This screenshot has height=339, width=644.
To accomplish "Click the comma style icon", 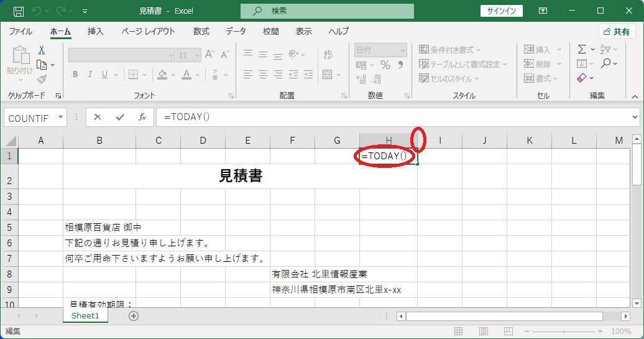I will pyautogui.click(x=400, y=65).
